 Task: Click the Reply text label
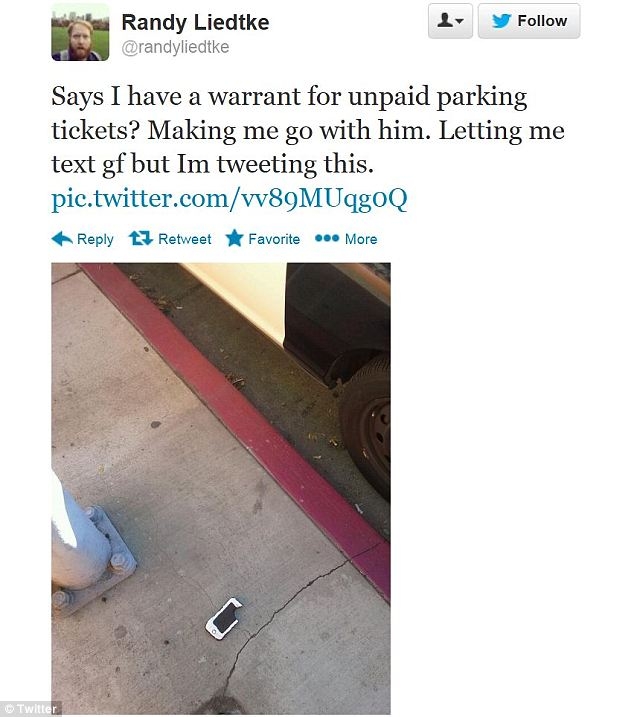pos(95,239)
